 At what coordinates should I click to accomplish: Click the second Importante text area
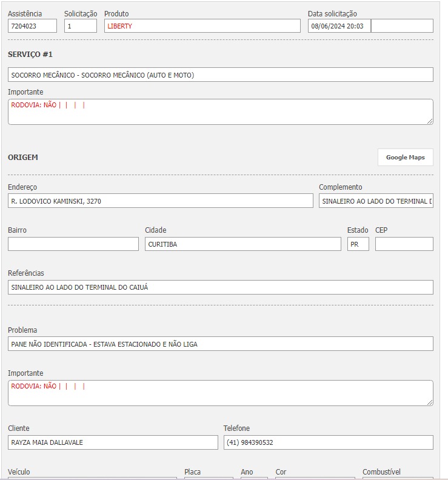(220, 393)
